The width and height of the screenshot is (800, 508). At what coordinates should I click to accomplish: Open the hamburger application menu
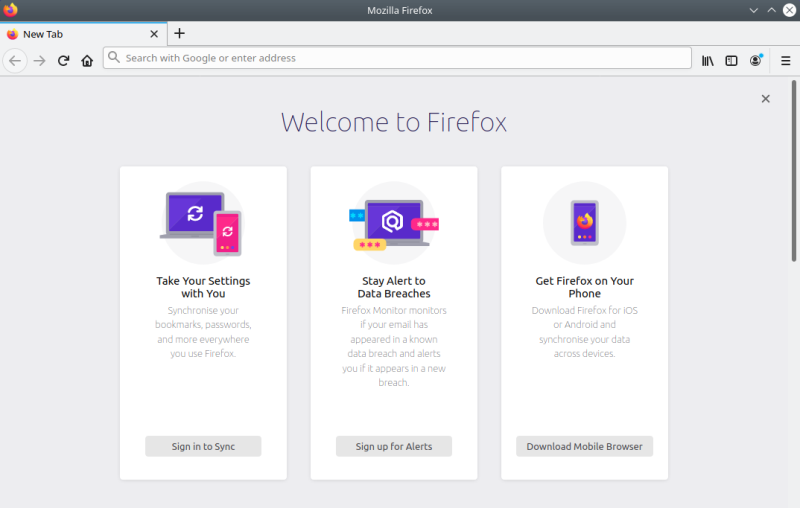click(786, 61)
